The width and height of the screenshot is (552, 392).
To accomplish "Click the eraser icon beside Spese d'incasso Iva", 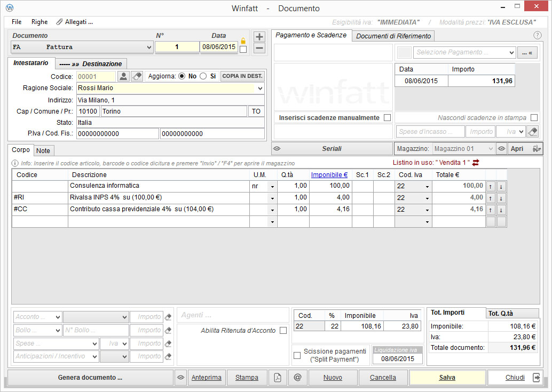I will coord(533,132).
